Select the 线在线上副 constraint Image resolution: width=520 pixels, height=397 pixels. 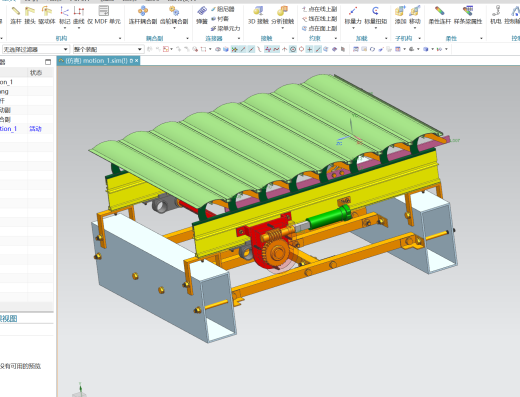319,19
